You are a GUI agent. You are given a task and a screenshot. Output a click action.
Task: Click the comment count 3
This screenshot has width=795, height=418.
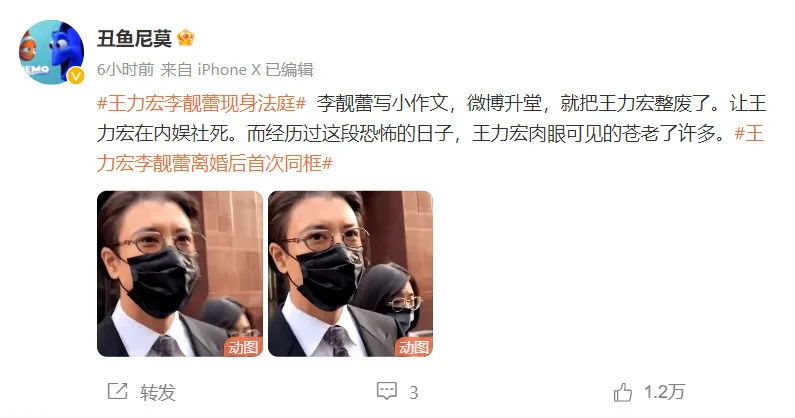tap(414, 392)
